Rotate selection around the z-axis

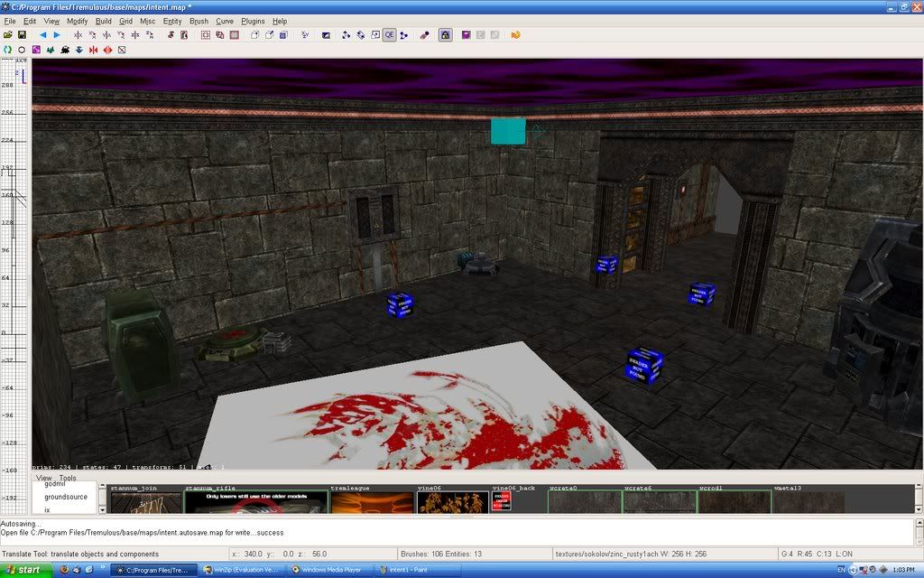[x=150, y=35]
